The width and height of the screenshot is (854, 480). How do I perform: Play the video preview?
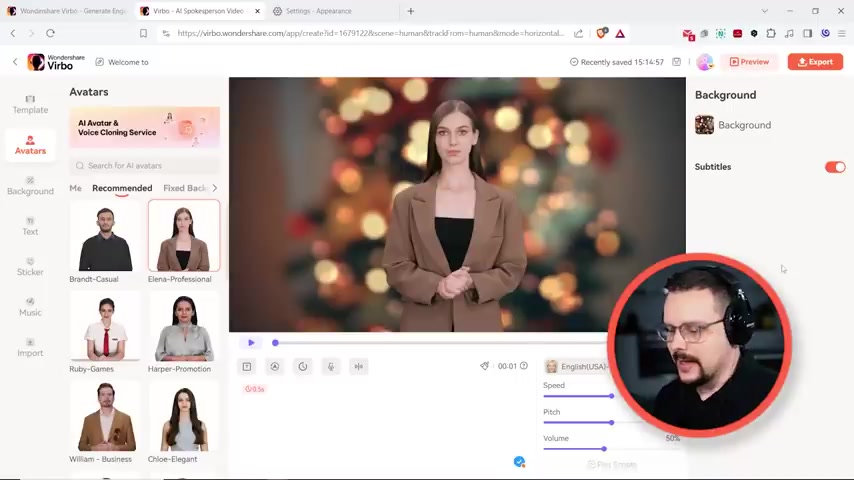tap(251, 343)
